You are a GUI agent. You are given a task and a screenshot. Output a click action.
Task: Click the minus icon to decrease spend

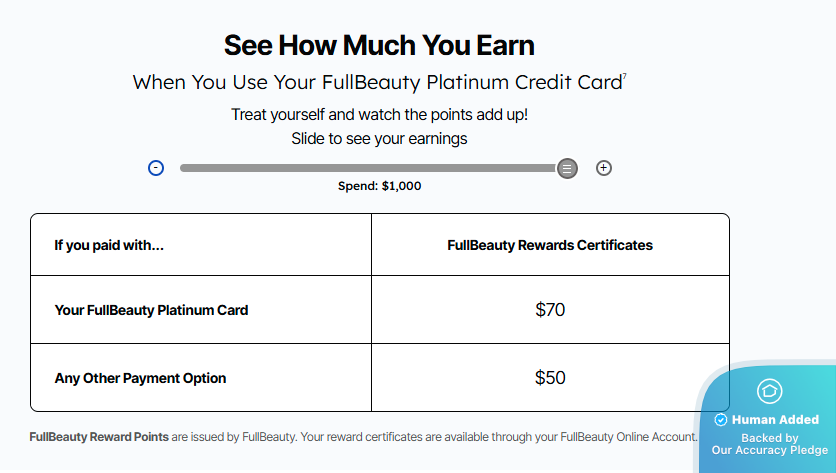point(156,168)
